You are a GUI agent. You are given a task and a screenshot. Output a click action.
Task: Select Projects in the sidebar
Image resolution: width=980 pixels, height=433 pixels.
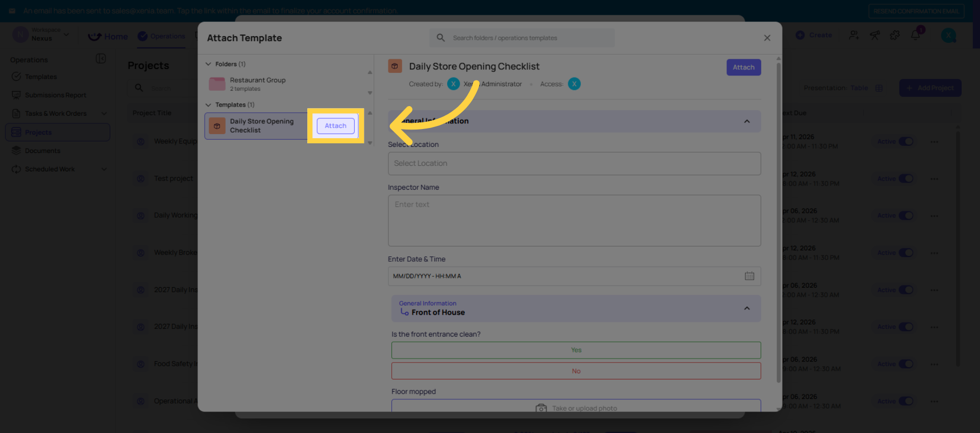[x=58, y=133]
